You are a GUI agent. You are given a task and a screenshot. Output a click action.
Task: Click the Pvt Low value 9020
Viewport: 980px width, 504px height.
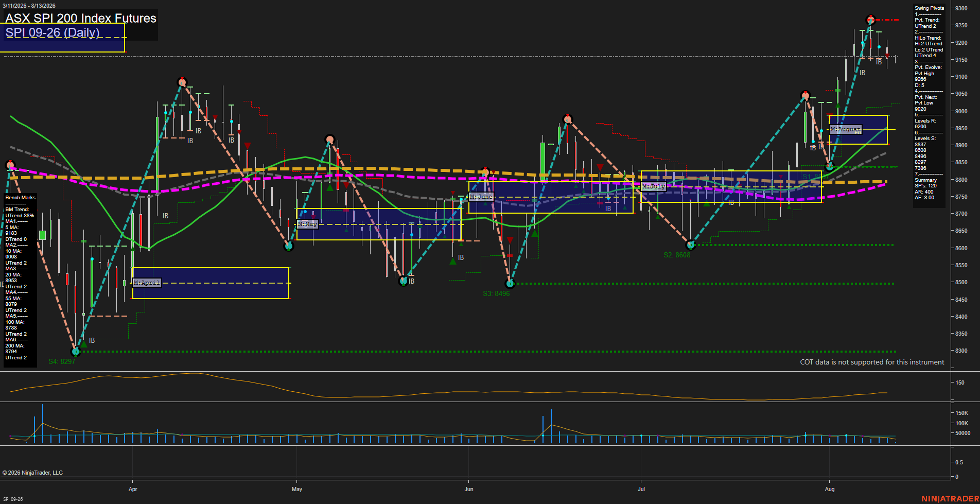pyautogui.click(x=920, y=109)
